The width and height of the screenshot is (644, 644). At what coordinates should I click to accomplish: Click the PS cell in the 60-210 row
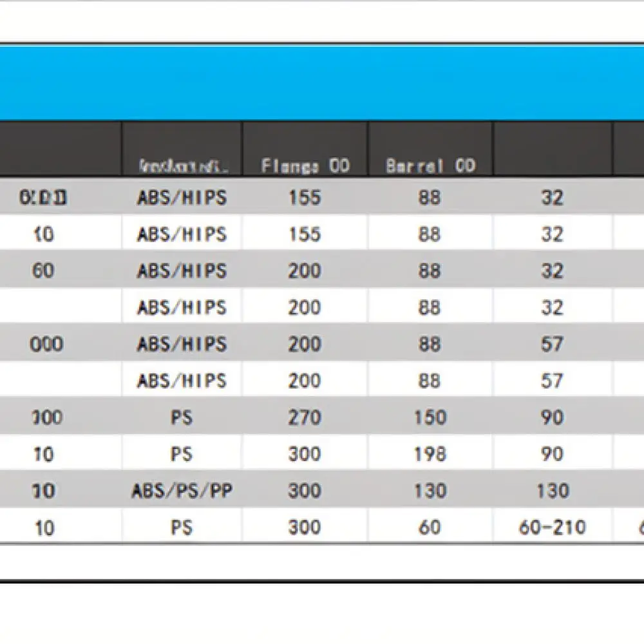[x=182, y=527]
